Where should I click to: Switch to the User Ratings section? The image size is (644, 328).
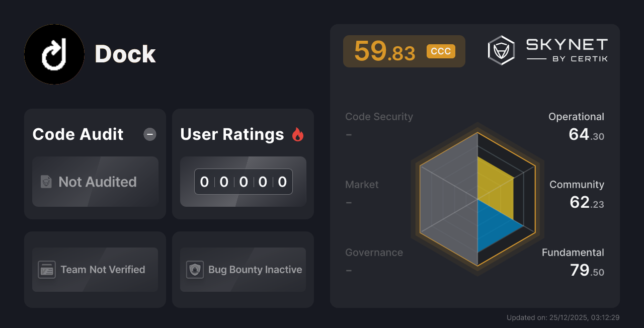click(x=232, y=134)
